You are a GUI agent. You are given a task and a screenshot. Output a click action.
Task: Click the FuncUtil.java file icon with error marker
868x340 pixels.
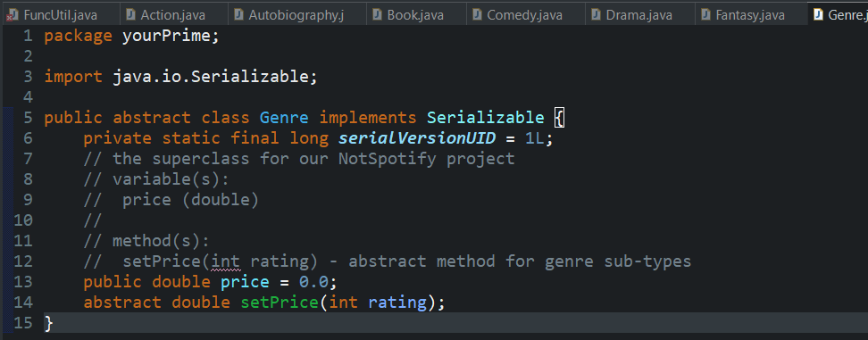click(11, 15)
